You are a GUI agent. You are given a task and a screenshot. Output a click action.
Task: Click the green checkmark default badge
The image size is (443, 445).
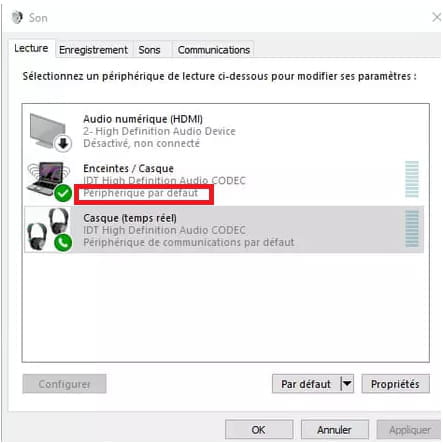(x=63, y=193)
